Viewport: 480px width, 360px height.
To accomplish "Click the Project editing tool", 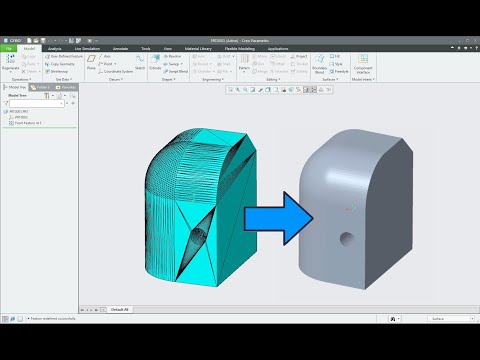I will click(299, 56).
